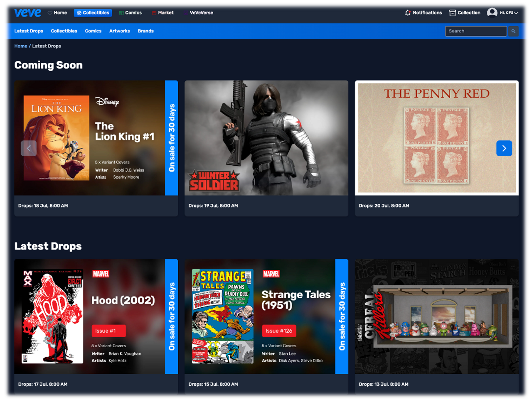Click 'Drops: 18 Jul, 8:00 AM' text
The height and width of the screenshot is (402, 532).
(43, 206)
